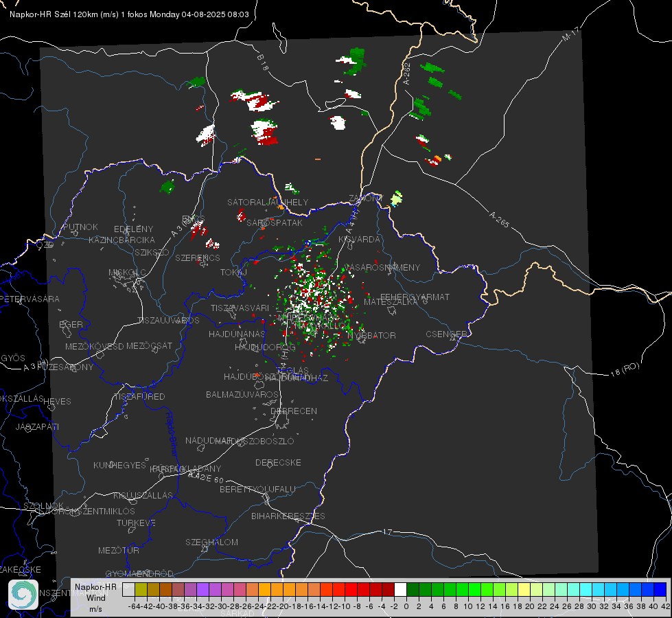The width and height of the screenshot is (672, 618).
Task: Click the pale yellow-green echo near Záhony
Action: coord(397,198)
